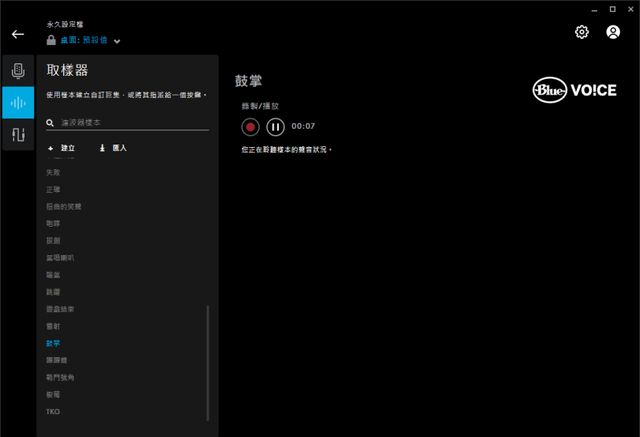Pause playback of the 鼓掌 sample
The image size is (640, 437).
275,127
